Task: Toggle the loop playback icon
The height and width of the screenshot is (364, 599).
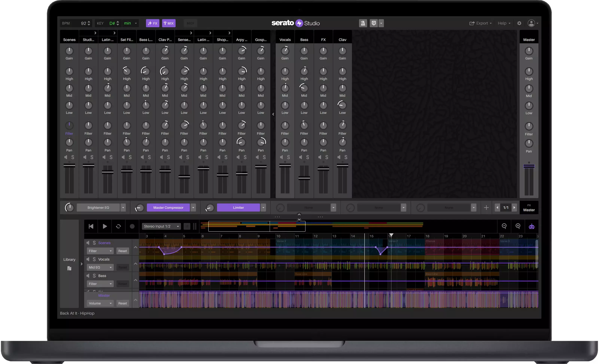Action: pos(118,226)
